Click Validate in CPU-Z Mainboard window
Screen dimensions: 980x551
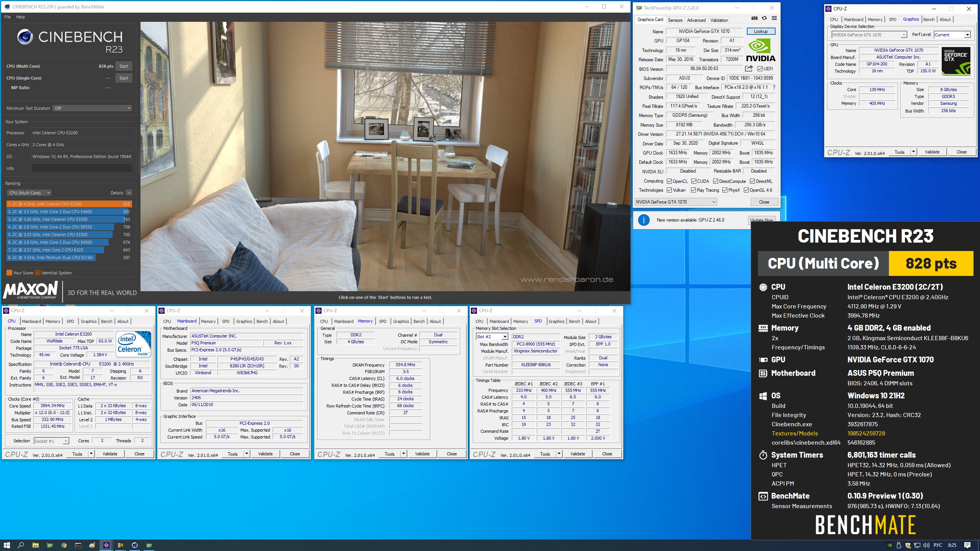265,454
